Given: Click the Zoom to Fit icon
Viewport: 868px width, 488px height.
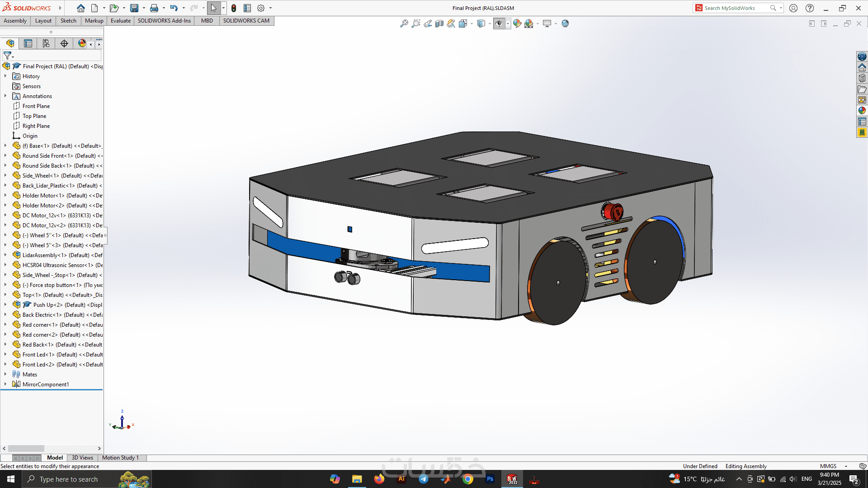Looking at the screenshot, I should point(404,23).
